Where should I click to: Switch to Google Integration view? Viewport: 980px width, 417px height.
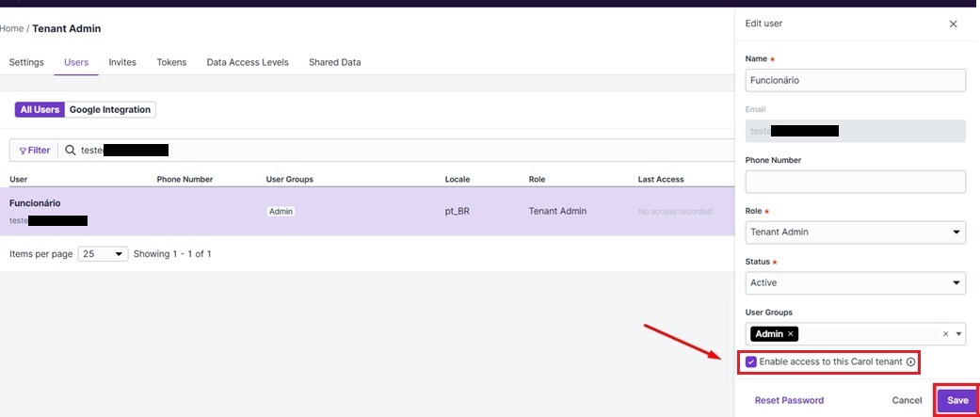click(110, 110)
